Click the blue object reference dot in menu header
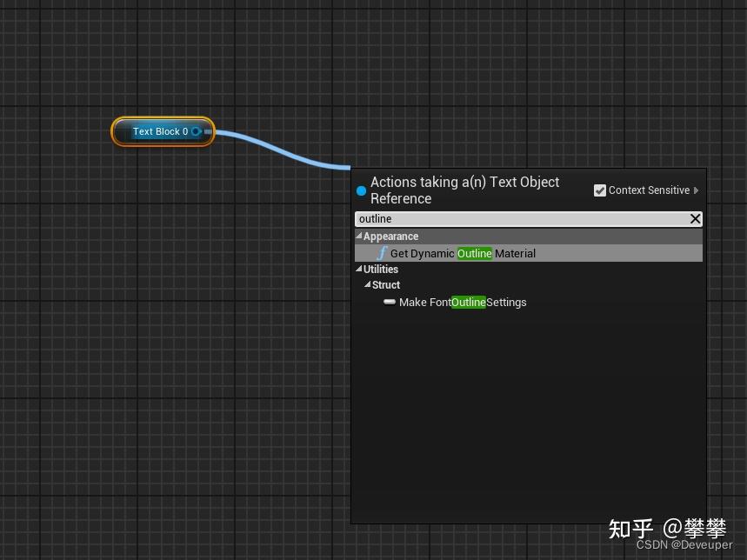The image size is (747, 560). tap(361, 190)
